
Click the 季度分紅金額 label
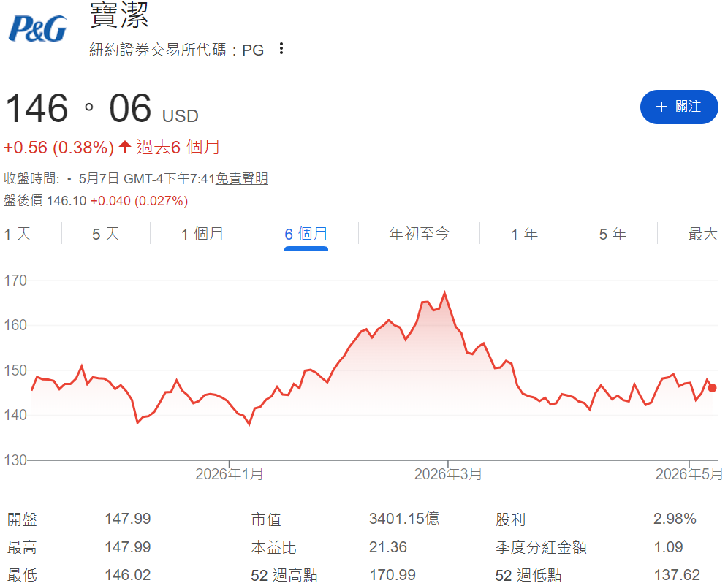(541, 547)
